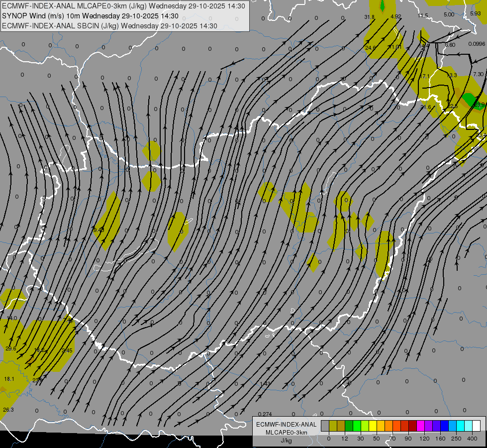Click the 1.43 grid value

coord(265,384)
